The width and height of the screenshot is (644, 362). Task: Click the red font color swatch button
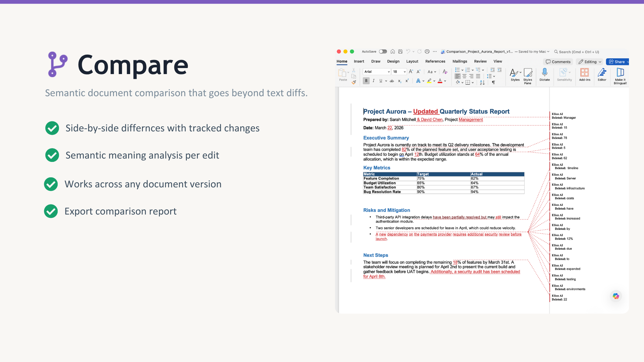tap(440, 81)
